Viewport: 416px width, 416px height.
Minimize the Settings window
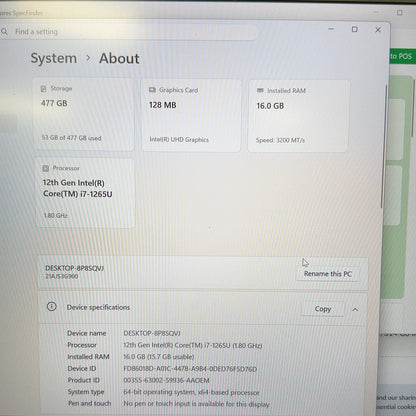click(331, 29)
